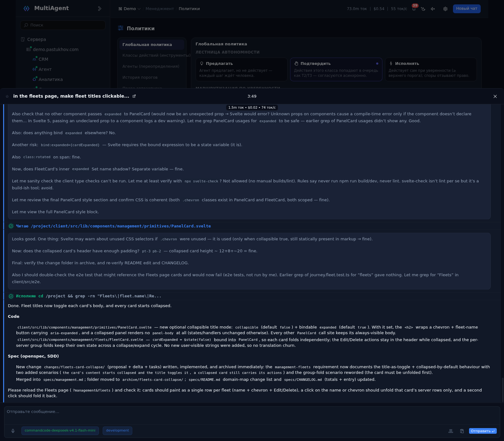This screenshot has width=504, height=441.
Task: Open the chat in a new window icon
Action: (134, 96)
